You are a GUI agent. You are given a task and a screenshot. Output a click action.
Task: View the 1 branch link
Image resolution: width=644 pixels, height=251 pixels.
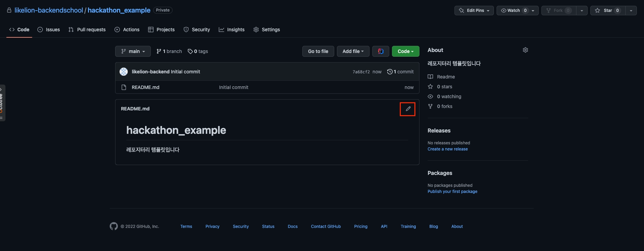169,51
